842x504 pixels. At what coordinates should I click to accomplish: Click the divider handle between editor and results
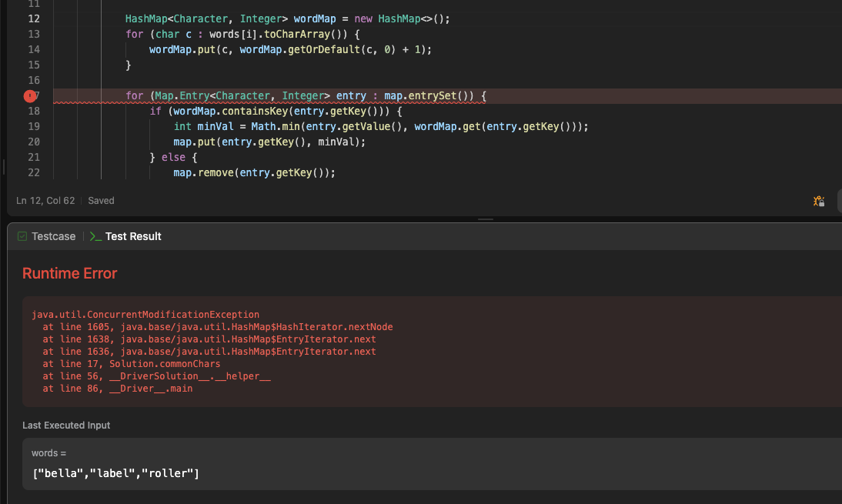(x=486, y=219)
